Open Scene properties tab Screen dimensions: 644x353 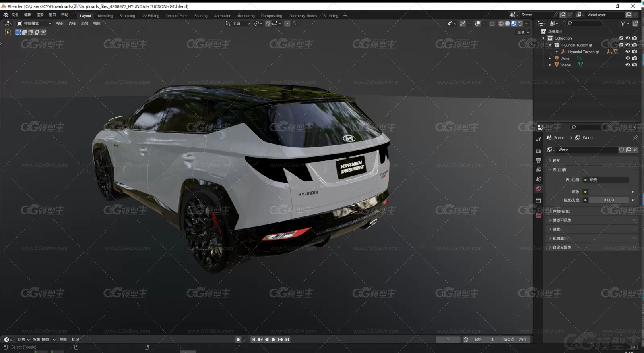(539, 179)
